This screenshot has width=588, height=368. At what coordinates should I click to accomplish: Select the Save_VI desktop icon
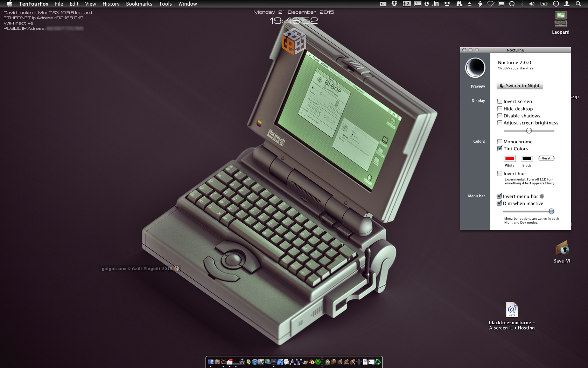tap(562, 252)
